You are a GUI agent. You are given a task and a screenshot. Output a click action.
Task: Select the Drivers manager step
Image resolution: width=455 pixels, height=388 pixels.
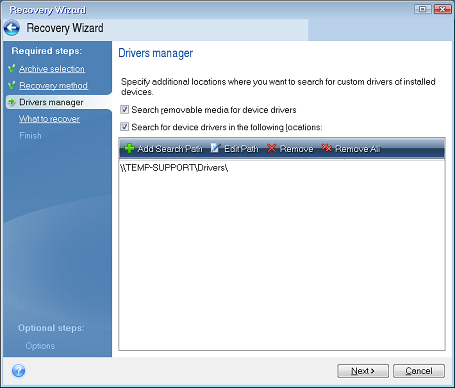point(51,102)
